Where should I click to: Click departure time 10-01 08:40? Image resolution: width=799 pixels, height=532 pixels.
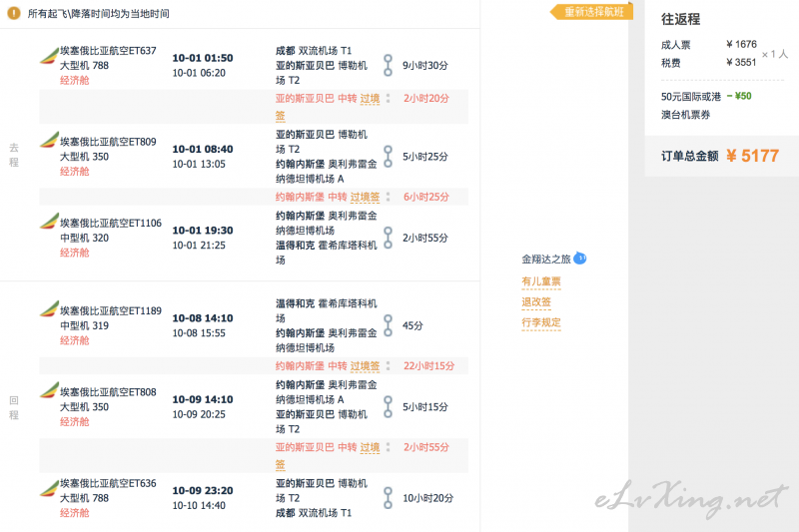[203, 149]
